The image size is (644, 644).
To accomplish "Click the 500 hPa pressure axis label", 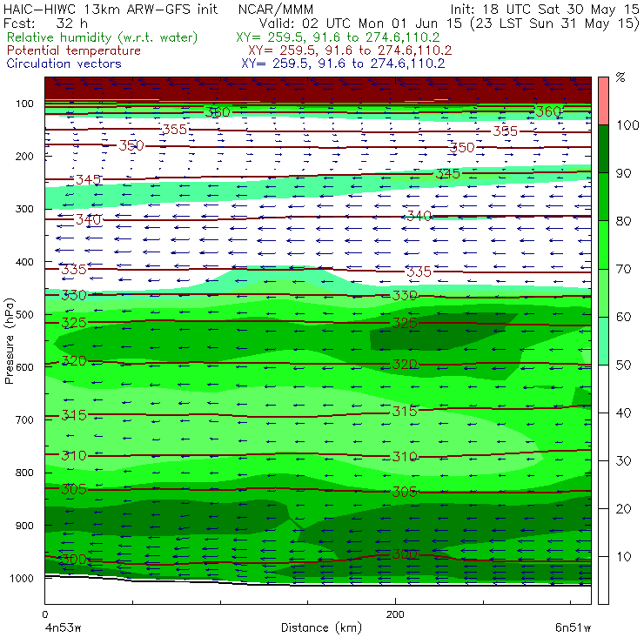I will click(24, 314).
